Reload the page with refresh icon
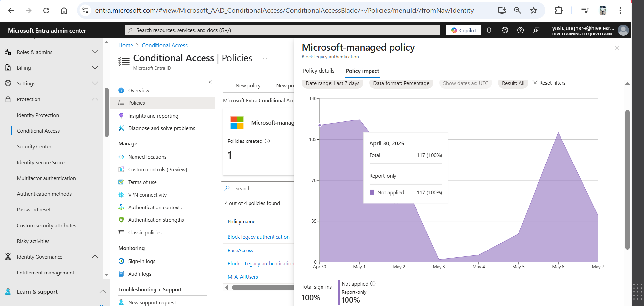The width and height of the screenshot is (644, 306). (46, 11)
